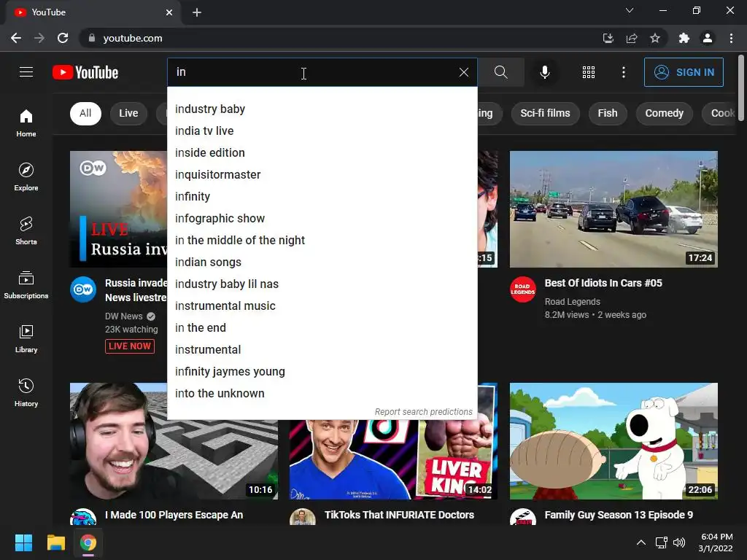Reload the page
The width and height of the screenshot is (747, 560).
click(63, 38)
